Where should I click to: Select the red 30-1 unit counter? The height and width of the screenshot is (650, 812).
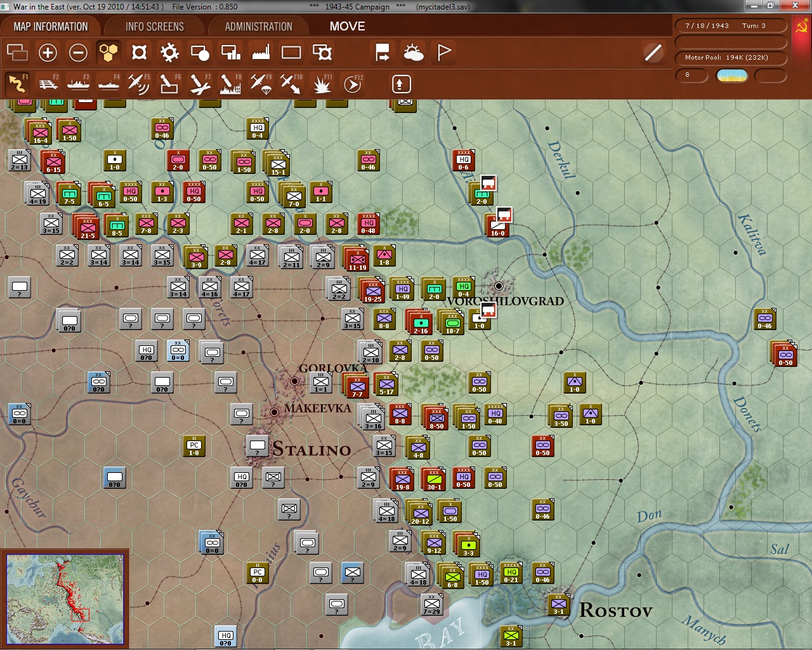tap(435, 479)
